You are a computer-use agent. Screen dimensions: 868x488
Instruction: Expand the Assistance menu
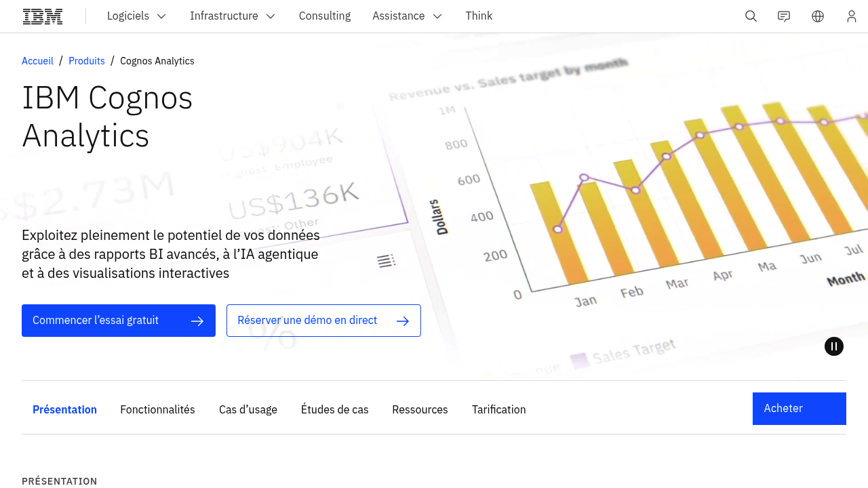407,16
